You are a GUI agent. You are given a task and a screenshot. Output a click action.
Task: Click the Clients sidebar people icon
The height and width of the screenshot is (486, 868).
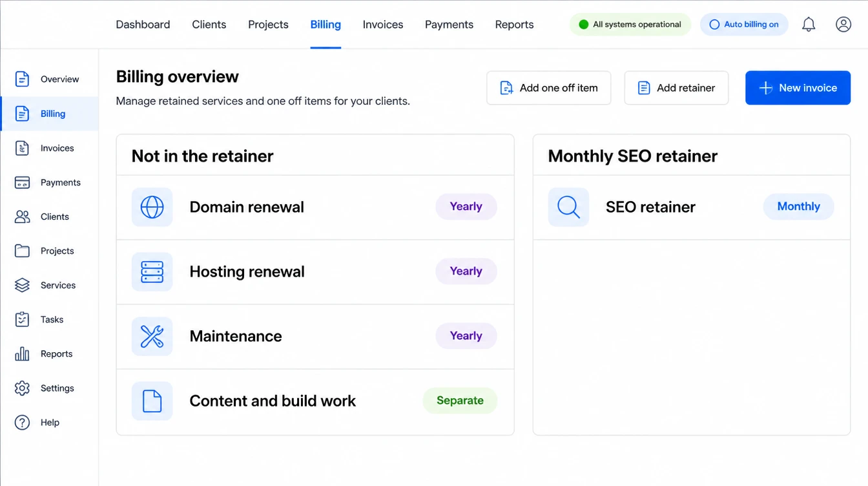22,217
